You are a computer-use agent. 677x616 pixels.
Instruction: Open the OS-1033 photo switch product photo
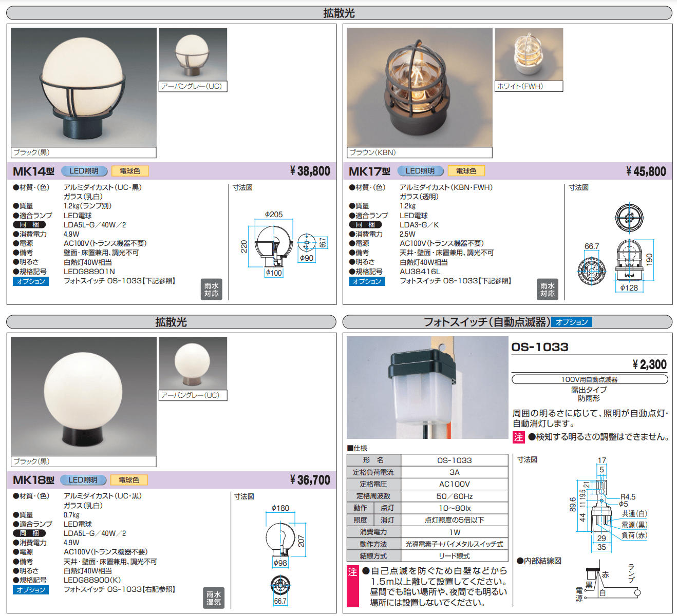click(427, 388)
